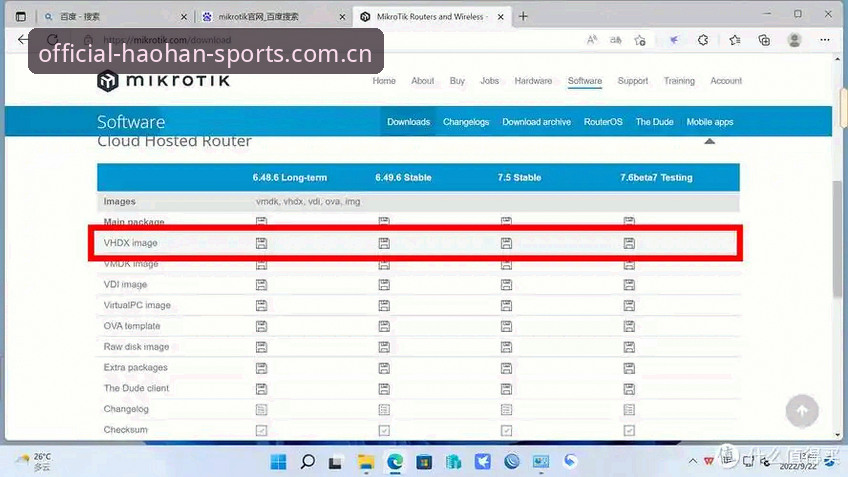
Task: Click the 'vmdk, vhdx, vdi, ova, img' text
Action: tap(308, 201)
